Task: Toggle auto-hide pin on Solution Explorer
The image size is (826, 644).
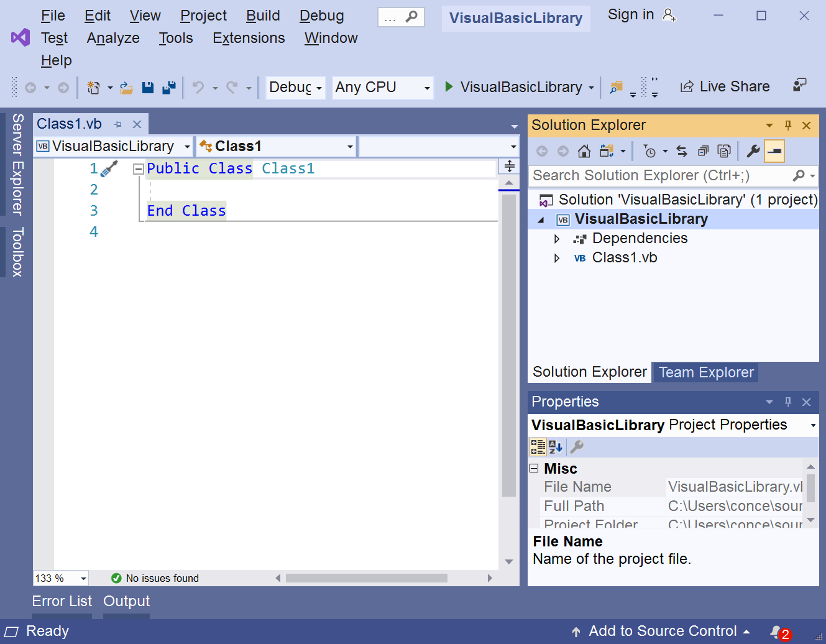Action: (x=788, y=125)
